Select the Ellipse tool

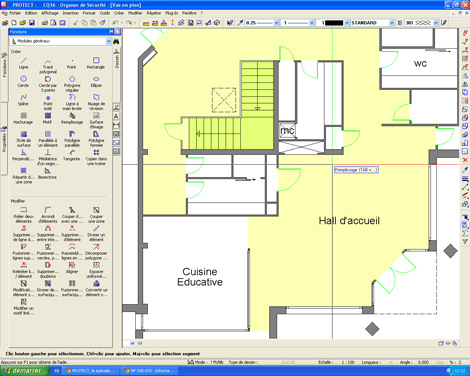pos(96,81)
